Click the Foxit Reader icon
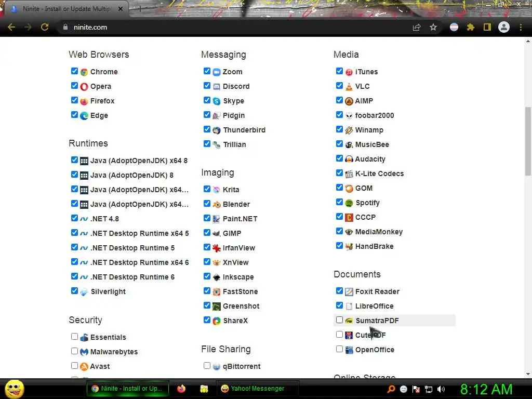This screenshot has width=532, height=399. point(349,292)
